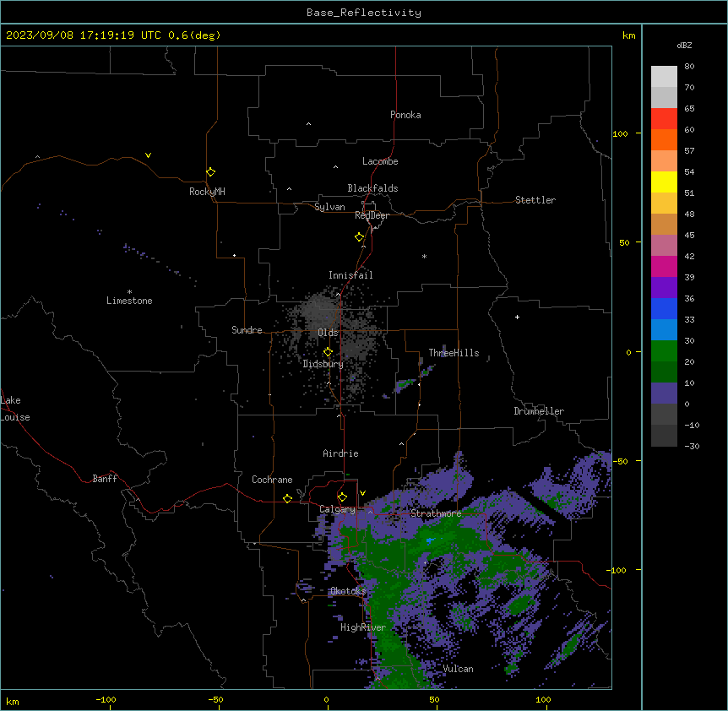Click the Okotoks town label
This screenshot has width=728, height=711.
tap(348, 591)
